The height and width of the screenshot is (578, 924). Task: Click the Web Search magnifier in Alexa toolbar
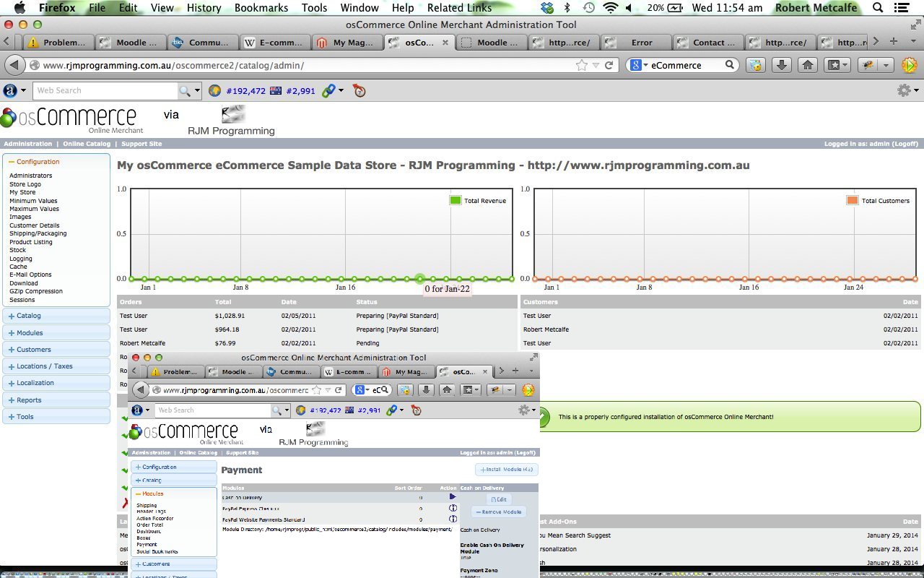pyautogui.click(x=186, y=91)
